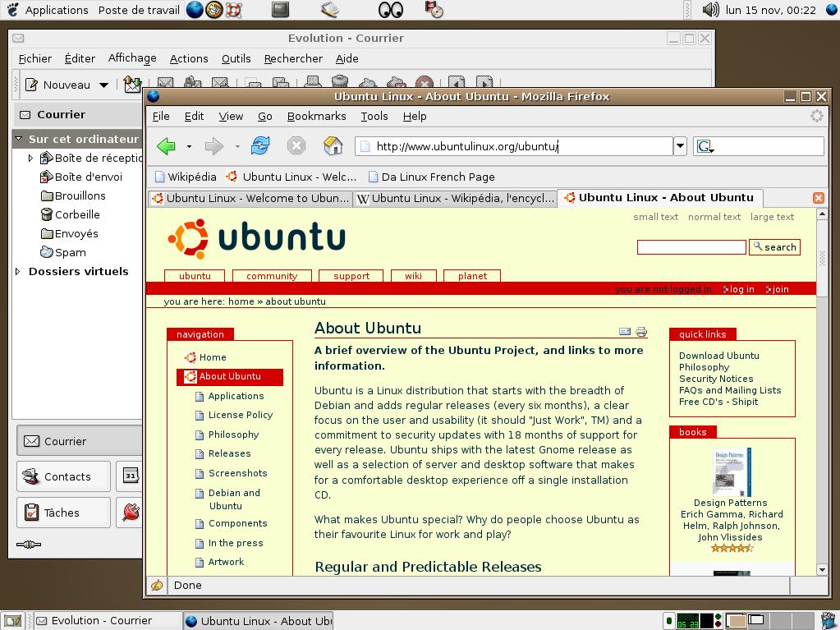Click Evolution connection status icon

point(29,545)
